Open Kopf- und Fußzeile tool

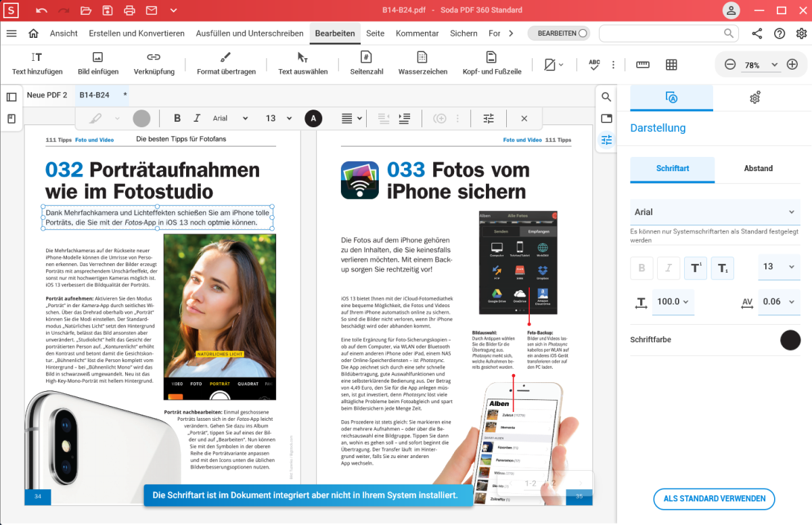[492, 64]
